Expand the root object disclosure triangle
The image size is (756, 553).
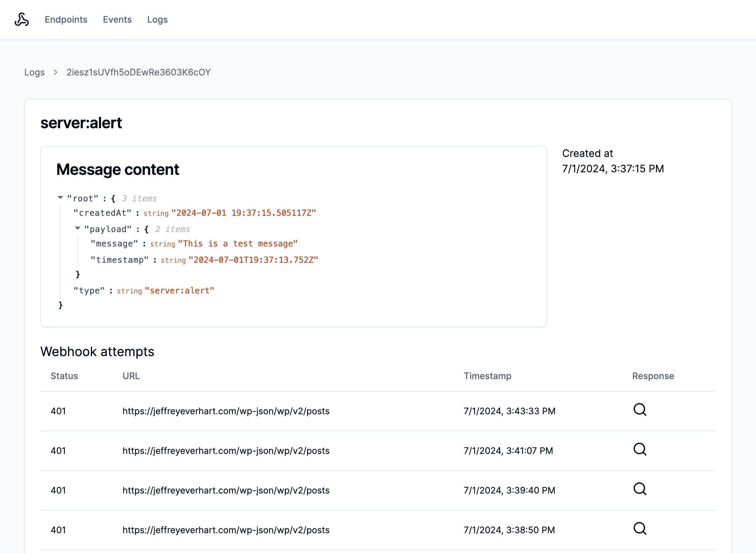(x=60, y=198)
